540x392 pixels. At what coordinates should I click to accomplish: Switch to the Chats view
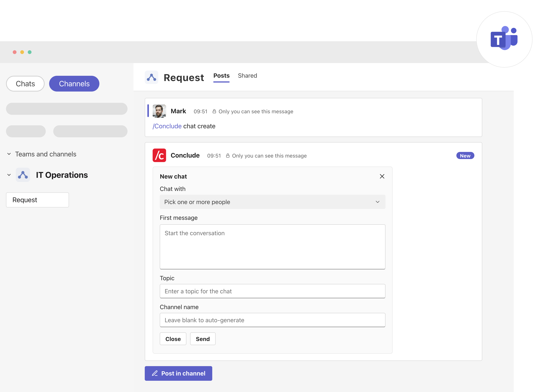(25, 84)
